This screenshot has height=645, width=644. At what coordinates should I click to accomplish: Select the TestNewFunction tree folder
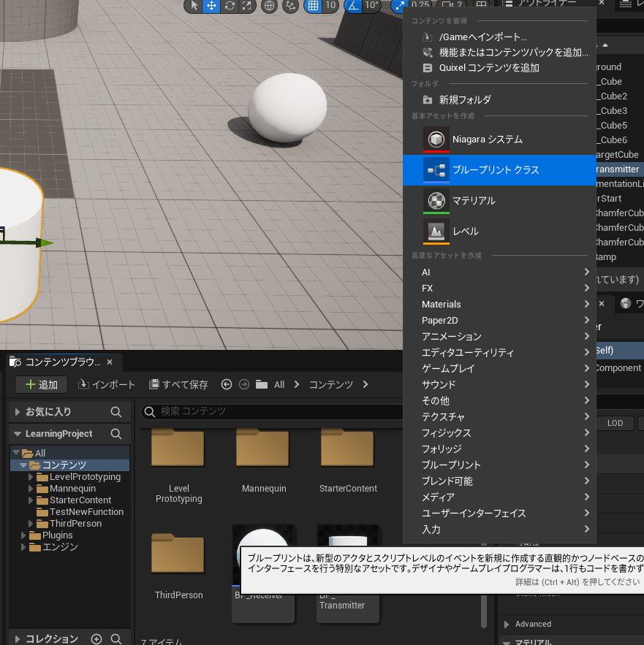pyautogui.click(x=86, y=512)
